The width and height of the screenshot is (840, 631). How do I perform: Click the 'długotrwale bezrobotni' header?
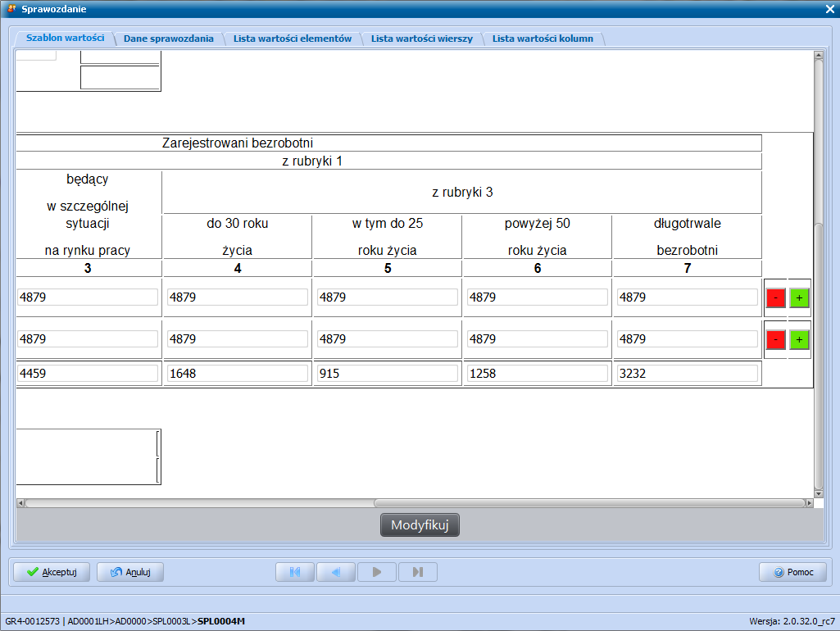[688, 237]
